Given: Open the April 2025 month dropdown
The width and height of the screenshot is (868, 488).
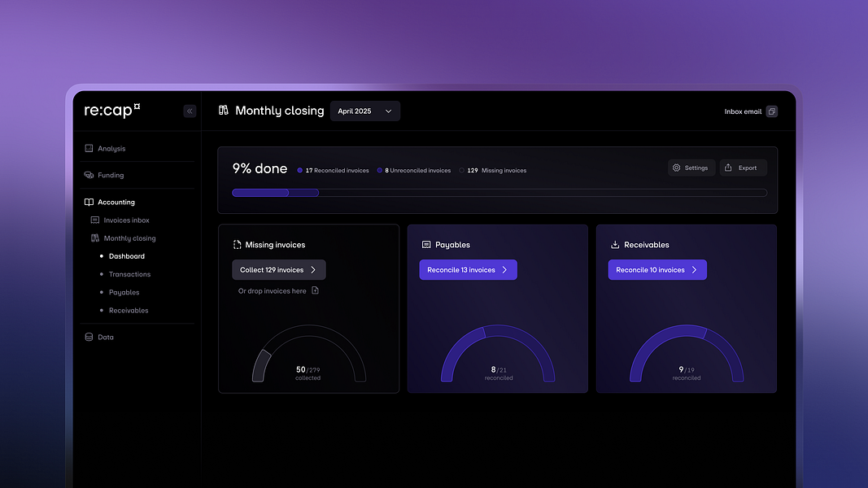Looking at the screenshot, I should click(x=365, y=111).
